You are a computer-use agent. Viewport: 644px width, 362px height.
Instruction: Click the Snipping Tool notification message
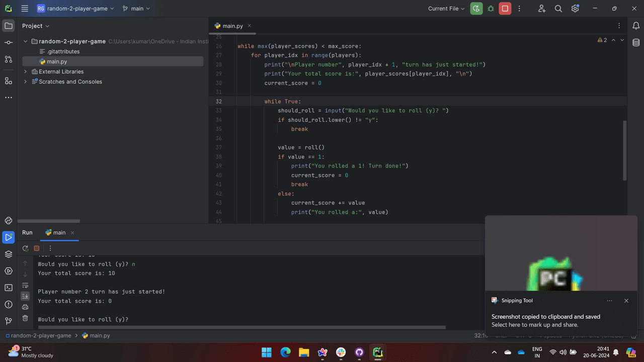[x=546, y=320]
